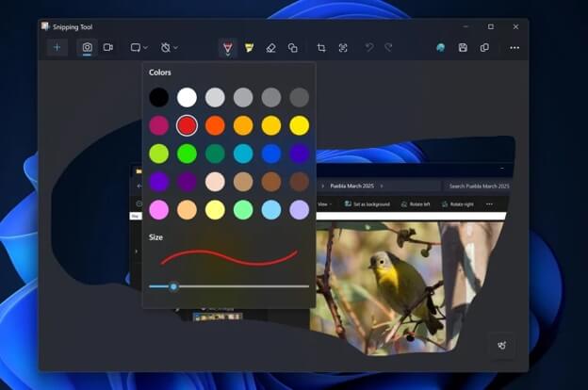Choose the pastel mint green swatch
The height and width of the screenshot is (390, 588).
243,210
